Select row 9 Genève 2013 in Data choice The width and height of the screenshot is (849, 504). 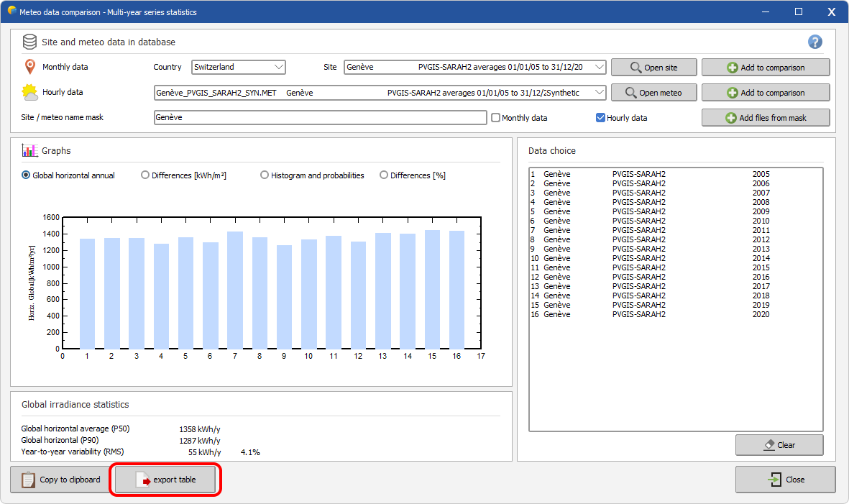pyautogui.click(x=676, y=249)
